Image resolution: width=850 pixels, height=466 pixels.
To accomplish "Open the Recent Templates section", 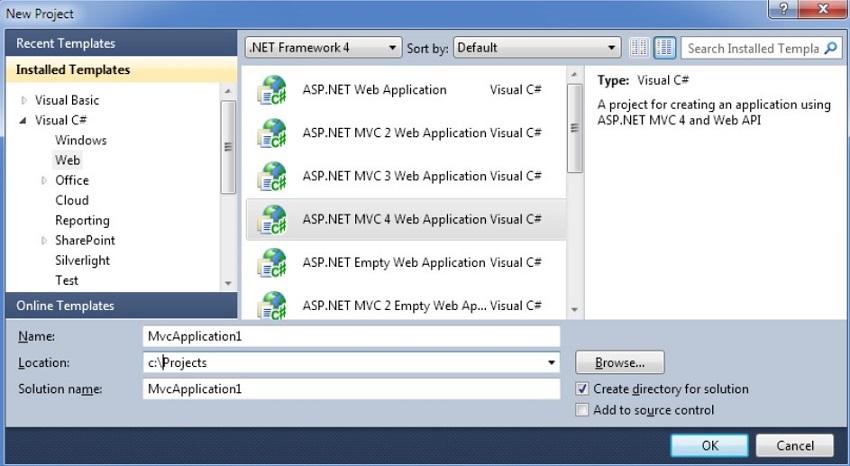I will tap(121, 43).
